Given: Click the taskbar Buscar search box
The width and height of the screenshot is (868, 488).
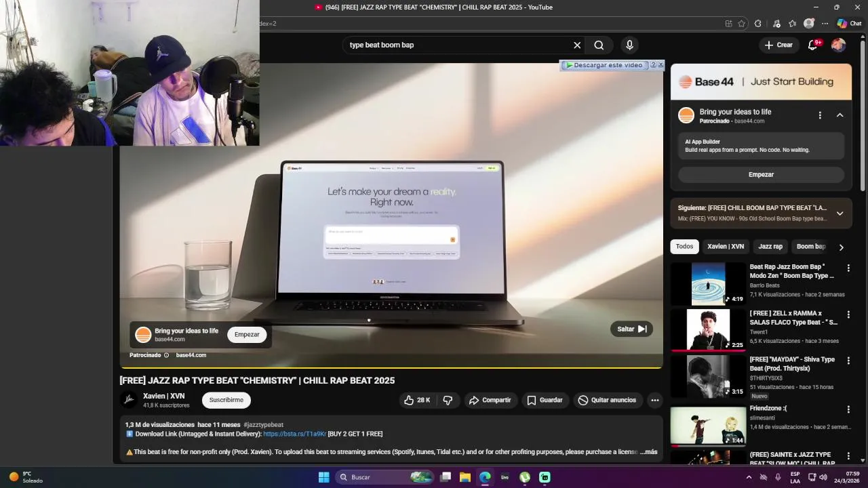Looking at the screenshot, I should tap(385, 477).
